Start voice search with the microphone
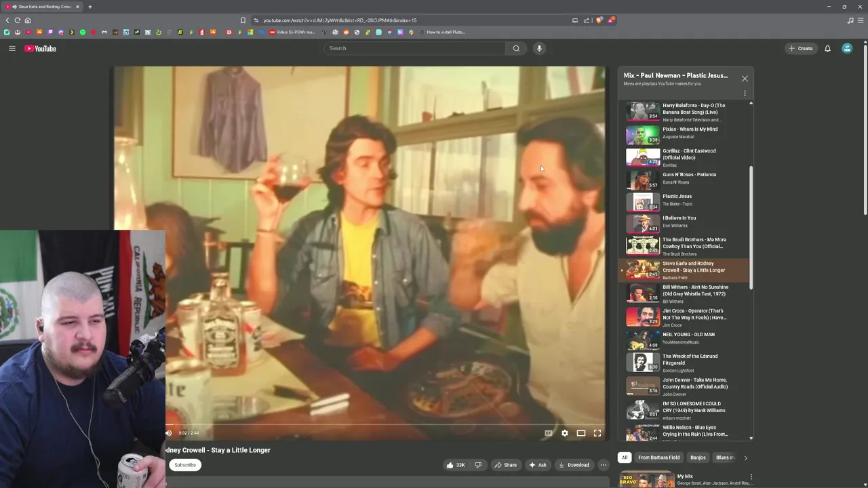Screen dimensions: 868x488 539,48
